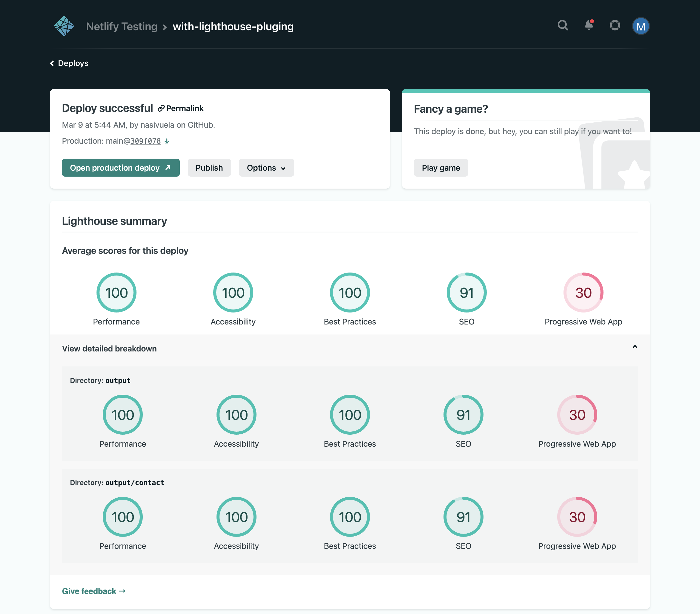Collapse View detailed breakdown section

(109, 348)
